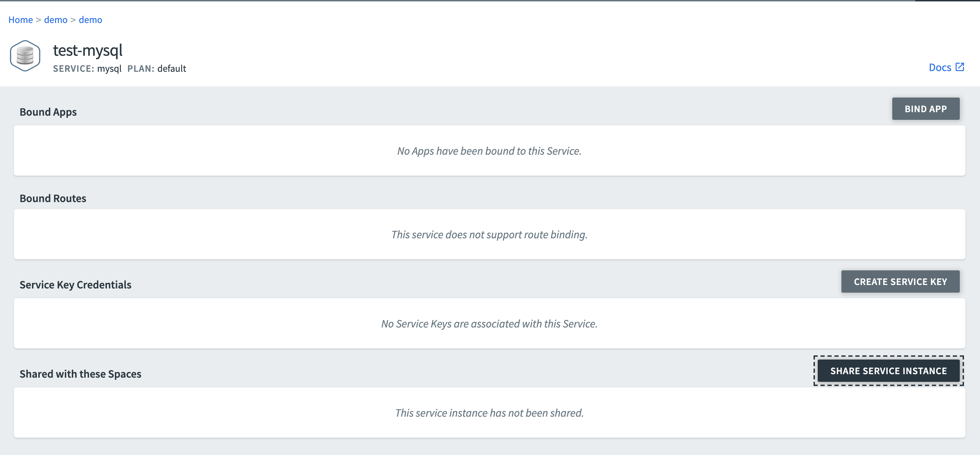Click the 'No Service Keys are associated' message
The height and width of the screenshot is (455, 980).
click(489, 324)
